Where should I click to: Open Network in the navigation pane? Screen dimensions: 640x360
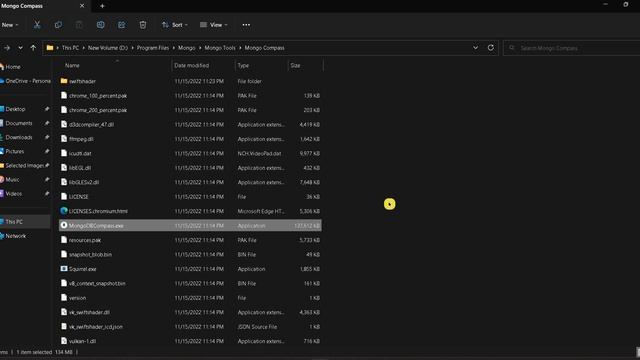click(x=16, y=236)
